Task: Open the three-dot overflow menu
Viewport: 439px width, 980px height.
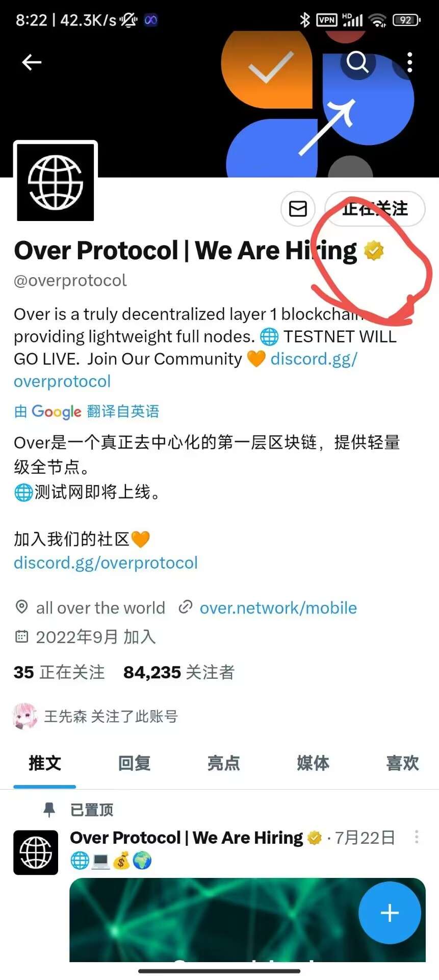Action: (410, 62)
